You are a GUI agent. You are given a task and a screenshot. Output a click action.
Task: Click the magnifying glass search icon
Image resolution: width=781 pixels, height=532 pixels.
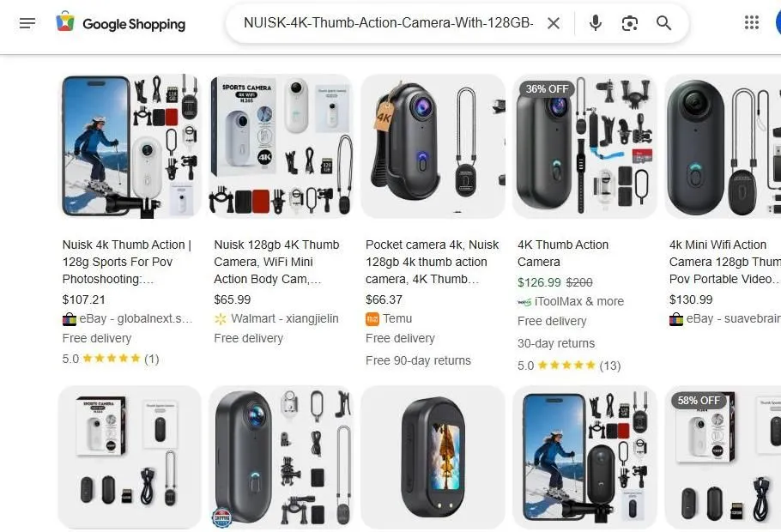[663, 23]
